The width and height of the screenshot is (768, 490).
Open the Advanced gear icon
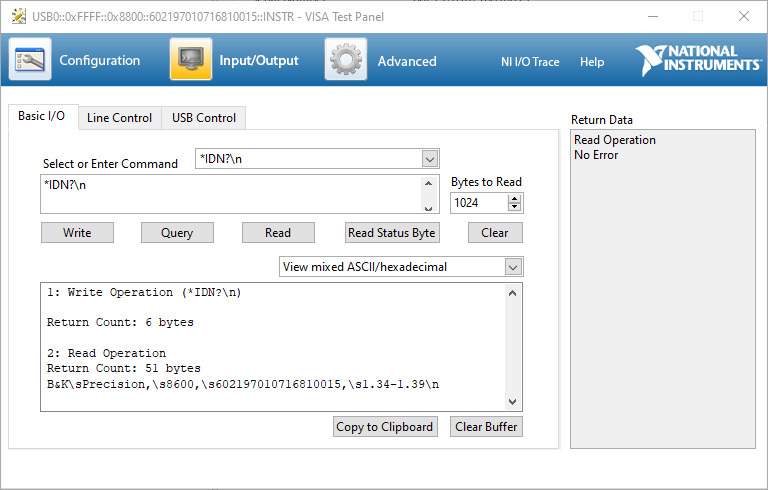click(x=346, y=59)
